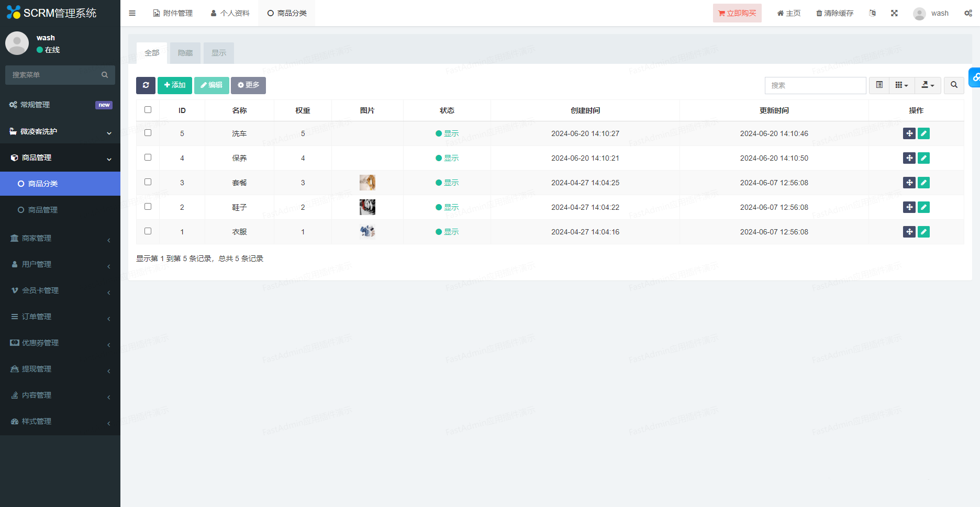Click the edit pencil icon for row 洗车
Image resolution: width=980 pixels, height=507 pixels.
[924, 133]
